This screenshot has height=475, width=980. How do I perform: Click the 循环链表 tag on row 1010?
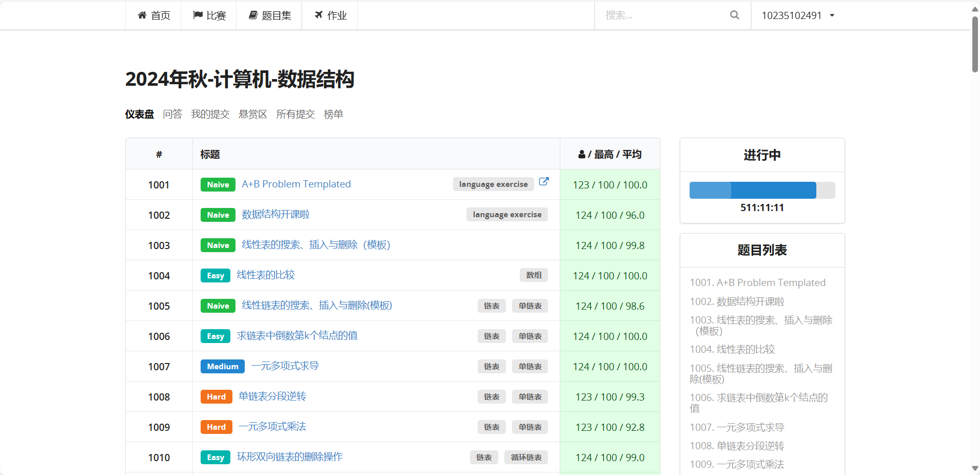click(x=526, y=458)
